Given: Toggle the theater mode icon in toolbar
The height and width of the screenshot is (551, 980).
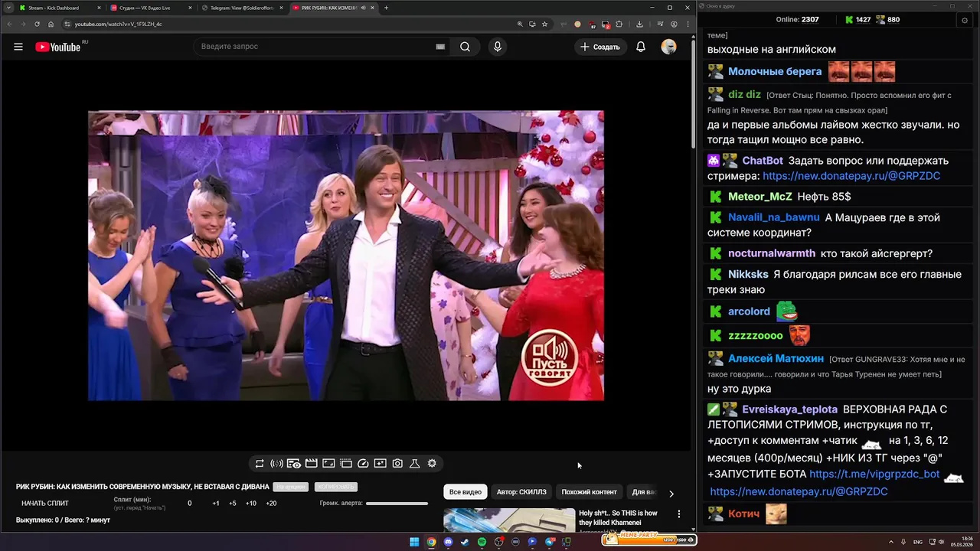Looking at the screenshot, I should coord(328,464).
